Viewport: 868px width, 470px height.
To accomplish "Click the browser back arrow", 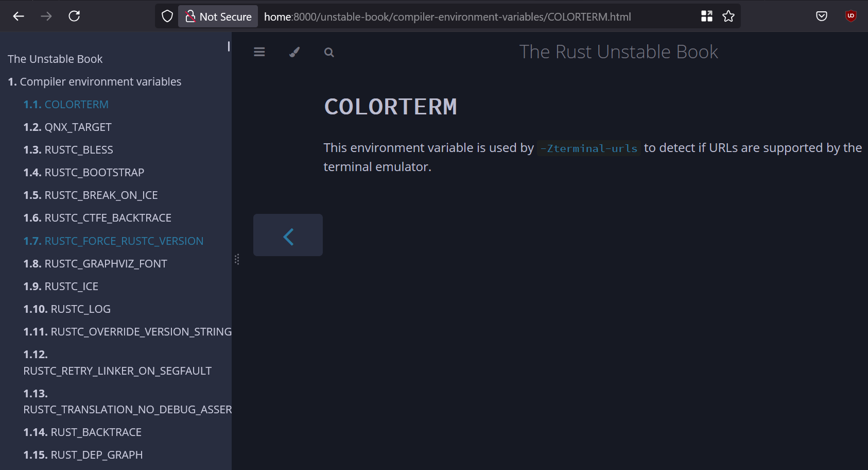I will point(19,16).
